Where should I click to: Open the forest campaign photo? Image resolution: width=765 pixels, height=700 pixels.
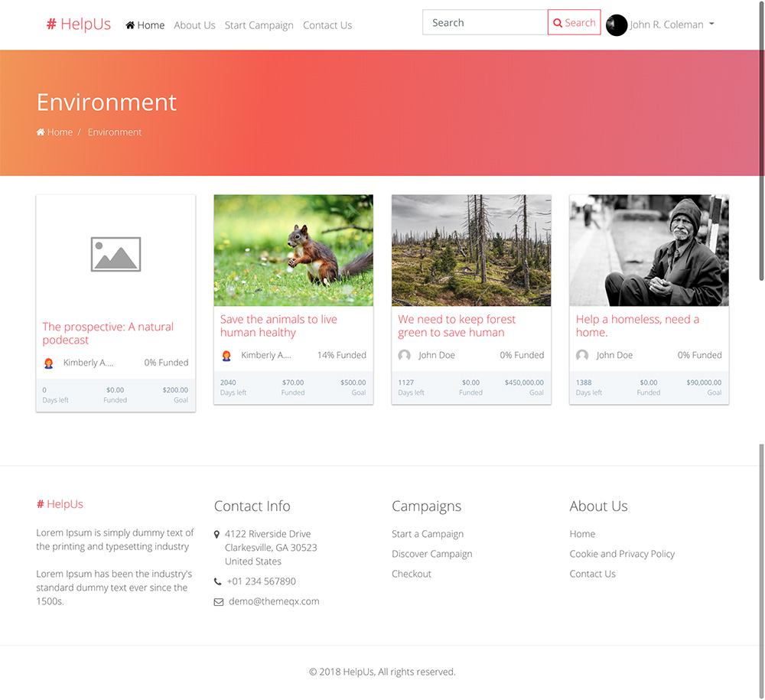(x=471, y=250)
